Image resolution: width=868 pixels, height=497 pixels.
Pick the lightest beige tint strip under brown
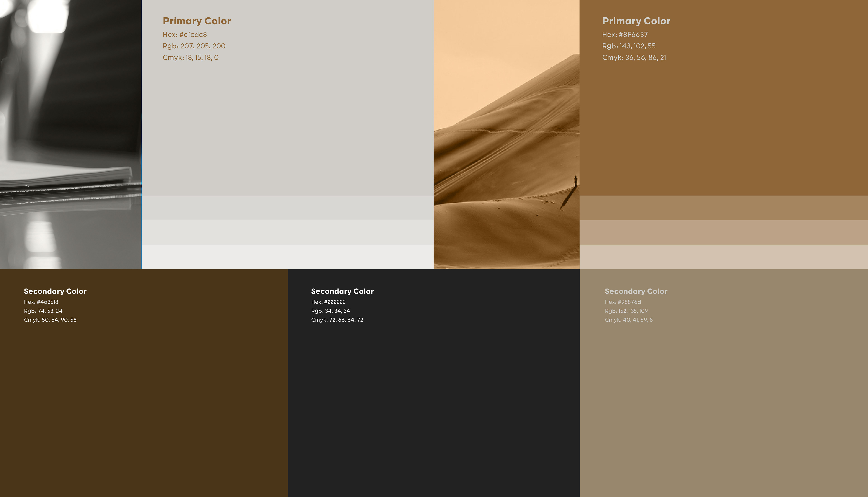coord(723,257)
